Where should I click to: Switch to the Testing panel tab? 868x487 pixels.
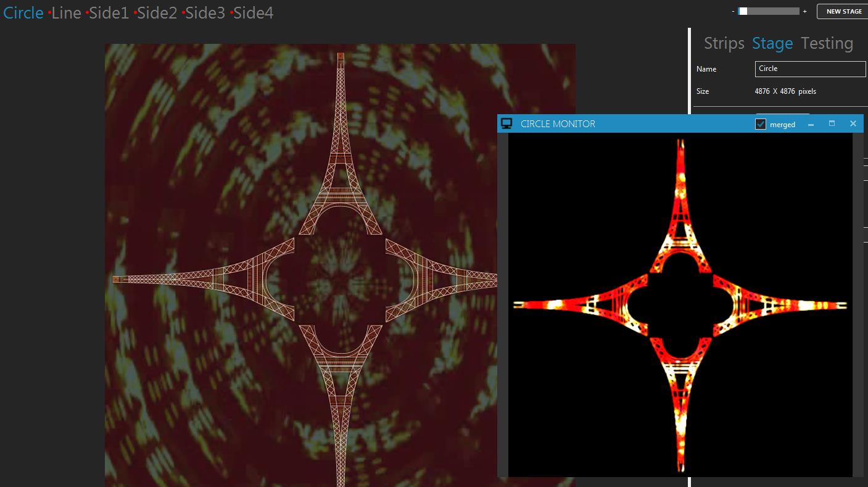click(827, 43)
